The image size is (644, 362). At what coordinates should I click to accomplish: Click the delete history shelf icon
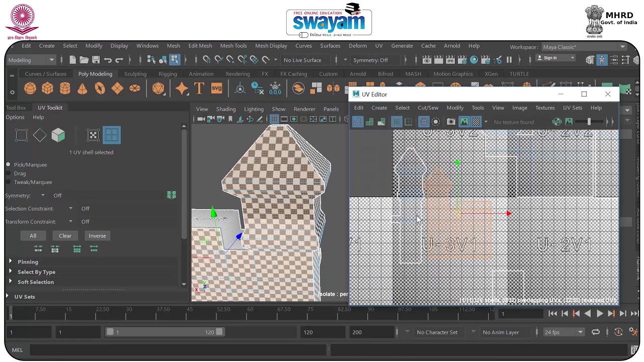click(257, 88)
